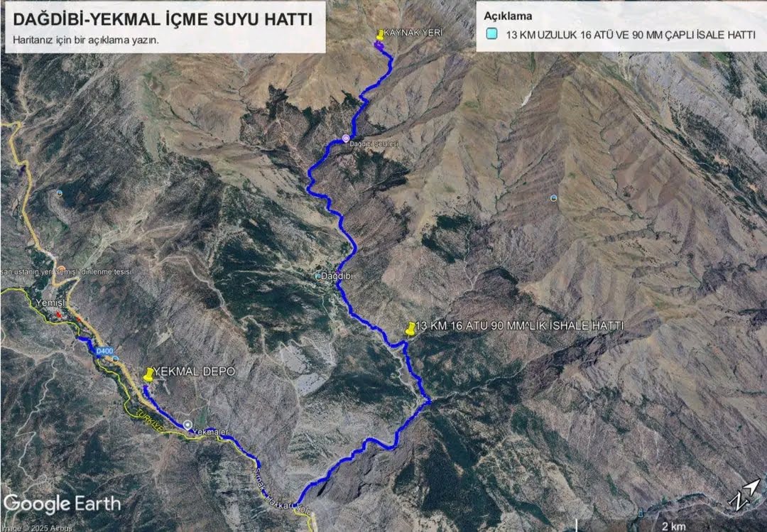Open the Dağdibi Şelalesi purple marker
This screenshot has width=767, height=532.
pyautogui.click(x=347, y=139)
